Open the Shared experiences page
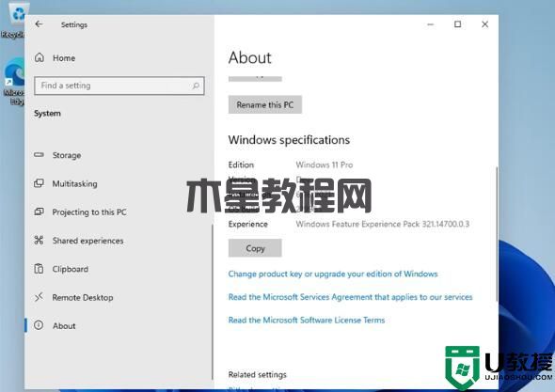Image resolution: width=555 pixels, height=392 pixels. coord(87,241)
